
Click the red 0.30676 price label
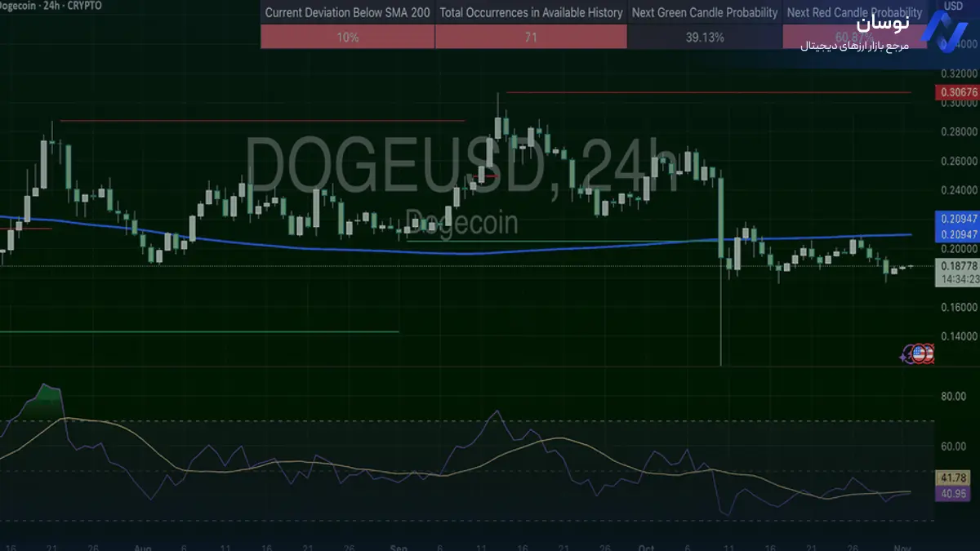pos(955,92)
